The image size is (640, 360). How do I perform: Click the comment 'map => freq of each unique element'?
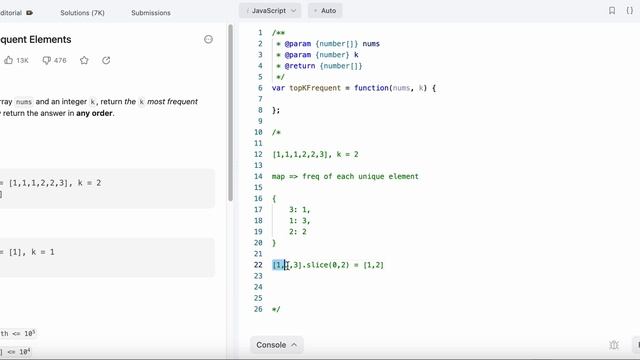click(345, 176)
